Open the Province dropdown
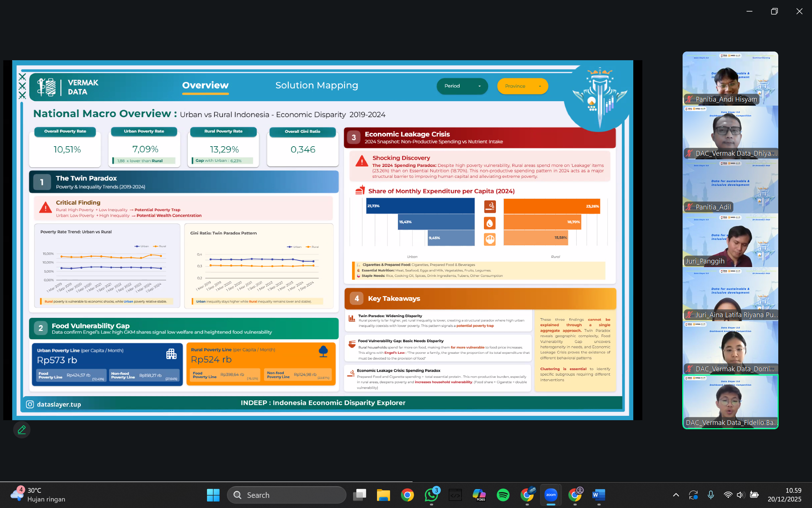812x508 pixels. point(522,86)
